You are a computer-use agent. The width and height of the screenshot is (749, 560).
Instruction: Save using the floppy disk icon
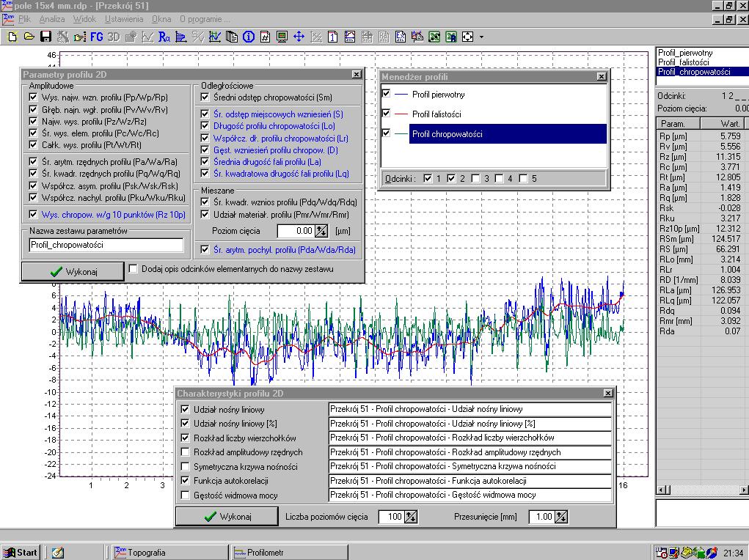(46, 37)
